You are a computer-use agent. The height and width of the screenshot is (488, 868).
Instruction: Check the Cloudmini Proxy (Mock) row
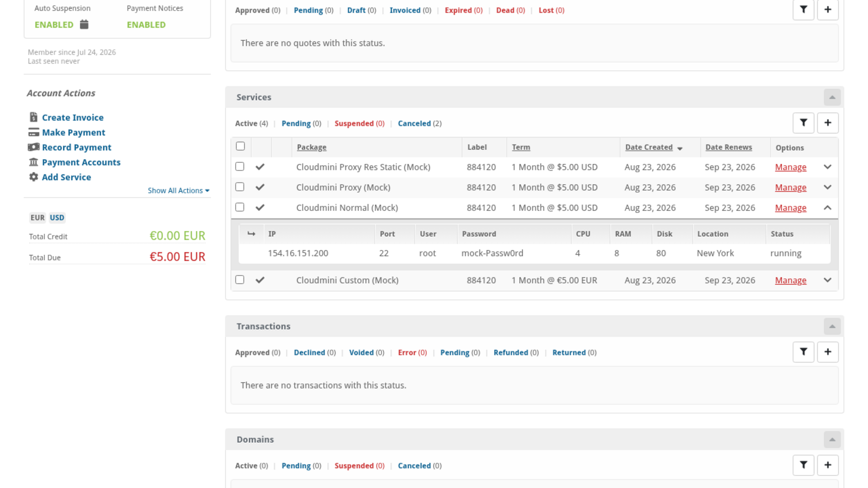click(x=240, y=187)
